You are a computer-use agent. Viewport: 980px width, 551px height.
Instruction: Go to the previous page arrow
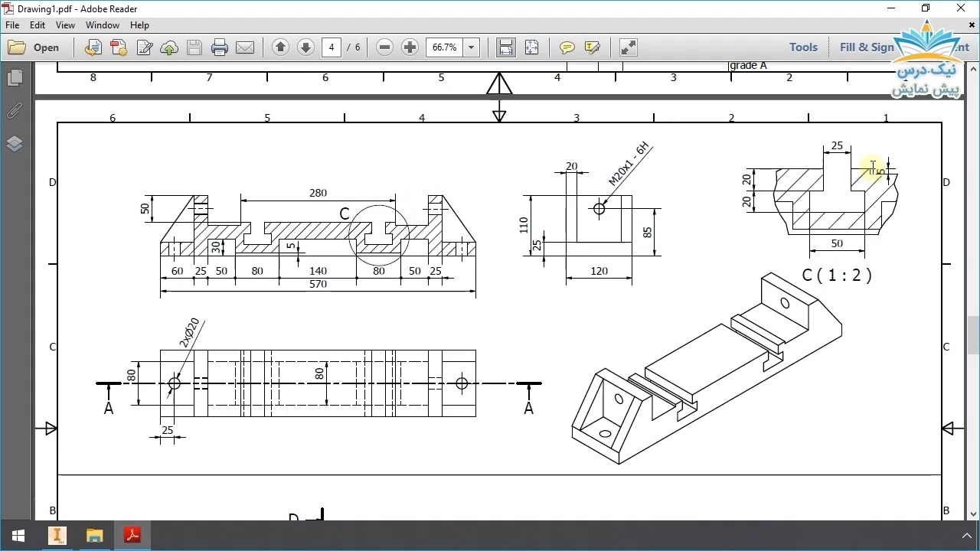pos(280,47)
